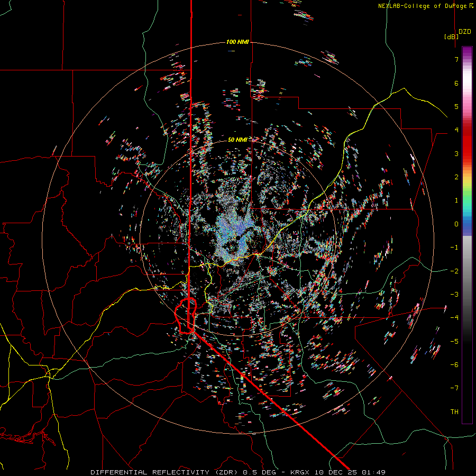
Task: Click the [dB] unit label
Action: click(x=451, y=36)
